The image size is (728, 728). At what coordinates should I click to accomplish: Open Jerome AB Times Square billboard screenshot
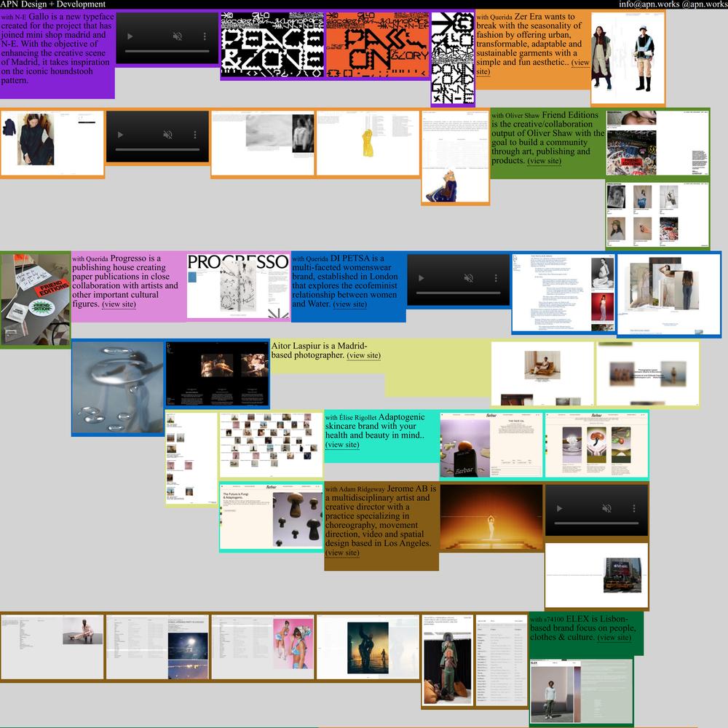coord(596,575)
